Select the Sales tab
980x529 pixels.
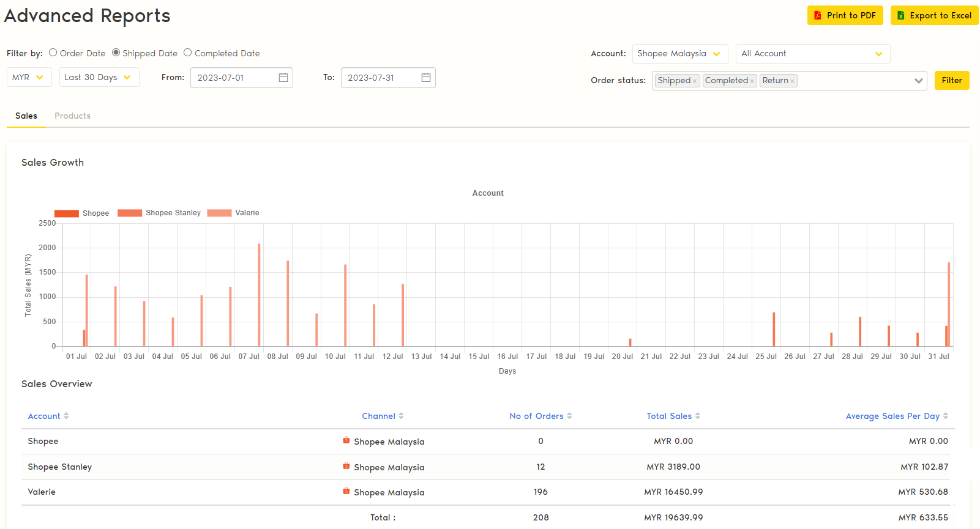(26, 116)
